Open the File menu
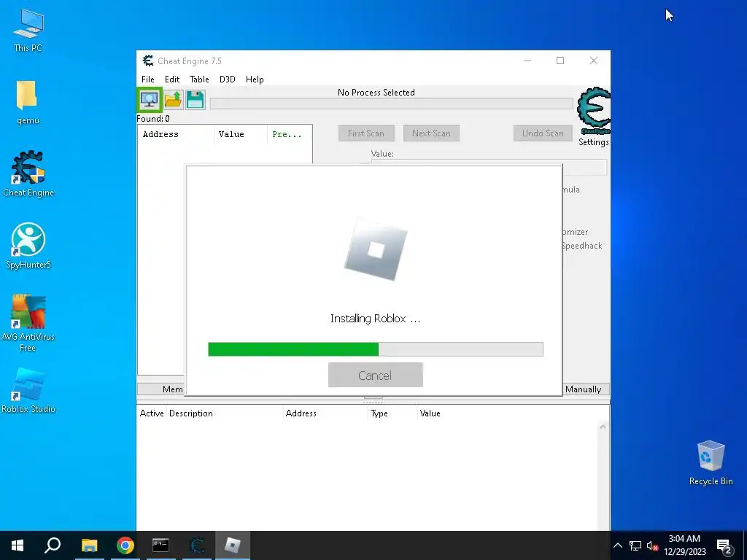This screenshot has height=560, width=747. 147,79
